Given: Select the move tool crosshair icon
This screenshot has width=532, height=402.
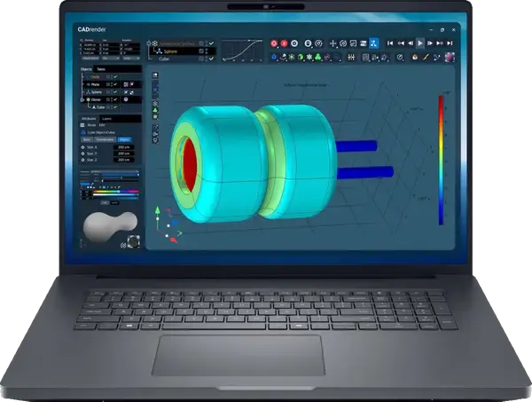Looking at the screenshot, I should (333, 43).
